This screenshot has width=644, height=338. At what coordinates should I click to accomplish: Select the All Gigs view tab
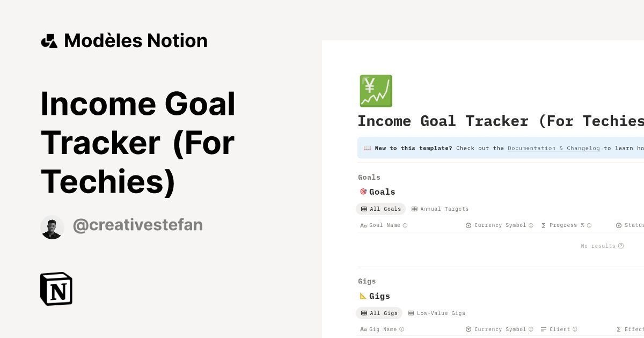click(379, 313)
